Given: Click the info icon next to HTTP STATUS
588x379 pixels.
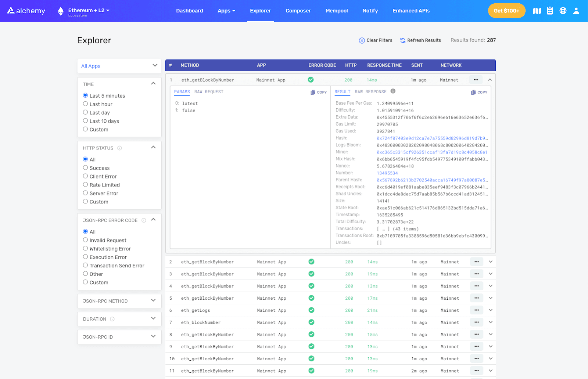Looking at the screenshot, I should point(120,148).
